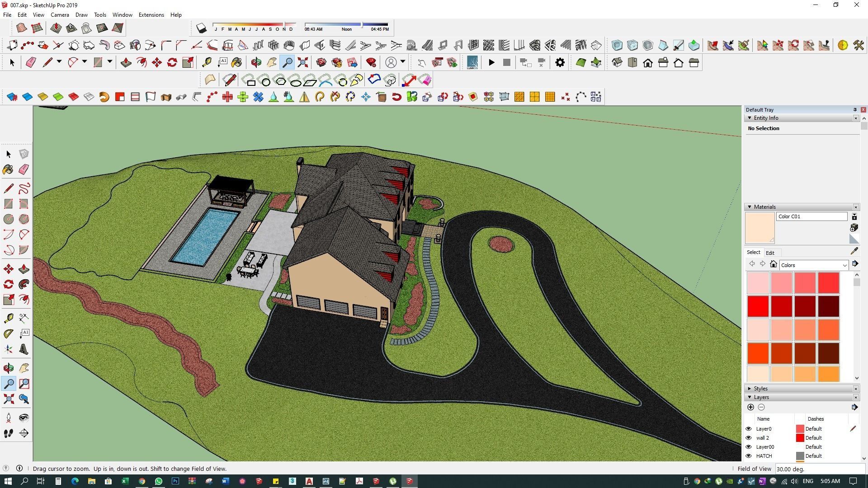Click the sample paint eyedropper in Materials
The image size is (868, 488).
click(854, 251)
